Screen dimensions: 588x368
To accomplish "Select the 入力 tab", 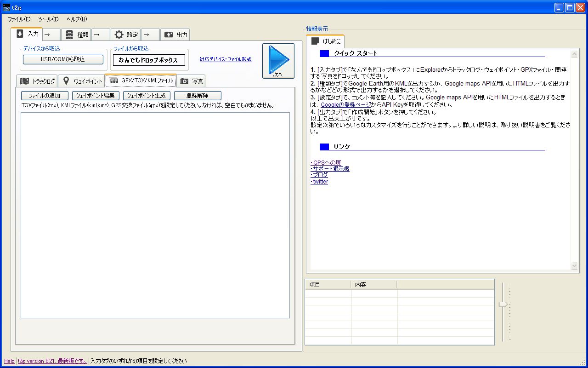I will 27,34.
